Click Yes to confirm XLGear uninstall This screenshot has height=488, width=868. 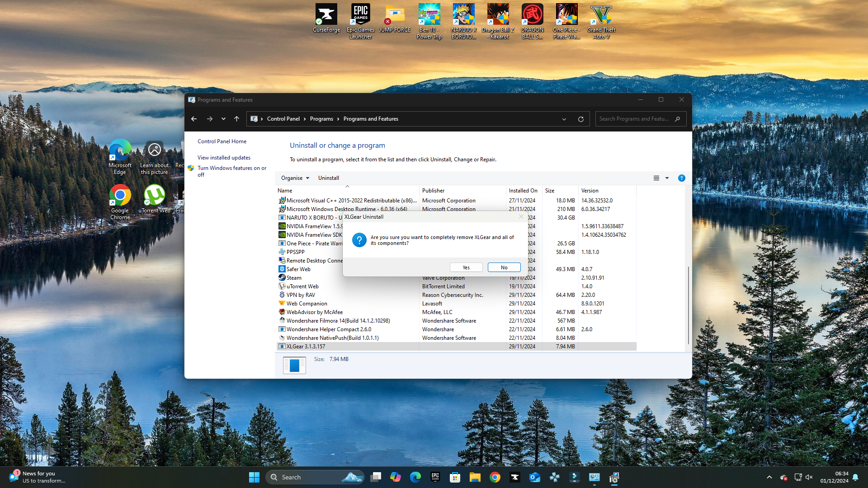coord(466,267)
